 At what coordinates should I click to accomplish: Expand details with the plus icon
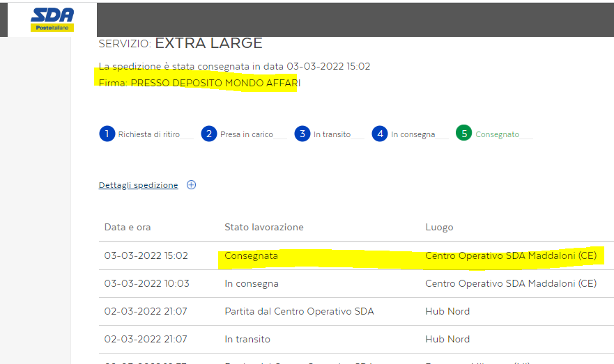point(192,185)
